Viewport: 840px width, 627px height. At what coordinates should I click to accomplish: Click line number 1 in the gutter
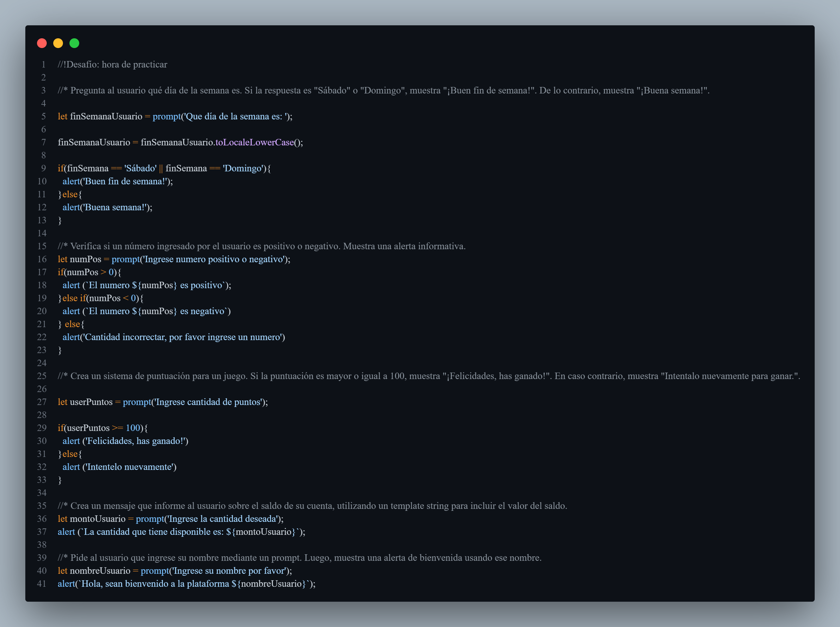click(43, 65)
